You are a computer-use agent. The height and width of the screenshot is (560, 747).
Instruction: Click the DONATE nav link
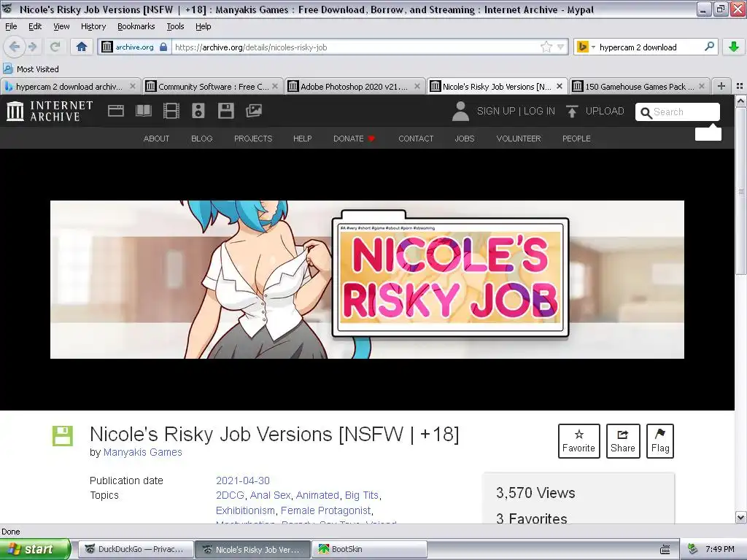[x=354, y=139]
